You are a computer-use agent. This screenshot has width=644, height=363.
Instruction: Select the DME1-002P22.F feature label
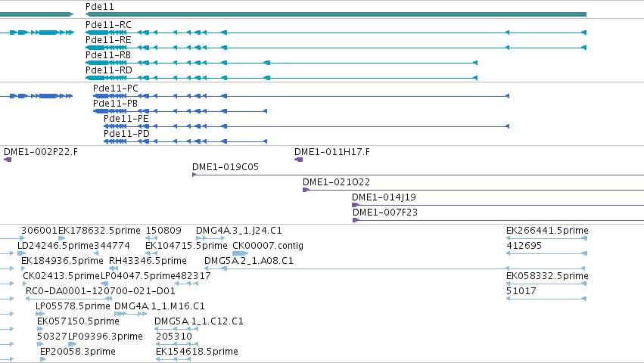(41, 152)
